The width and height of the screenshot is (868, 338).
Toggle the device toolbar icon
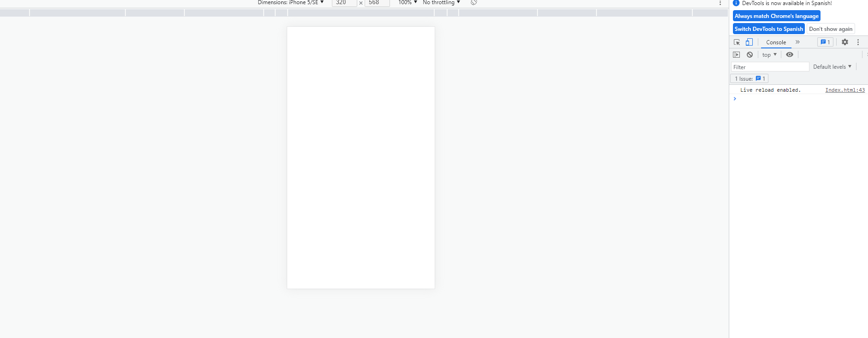pos(749,42)
